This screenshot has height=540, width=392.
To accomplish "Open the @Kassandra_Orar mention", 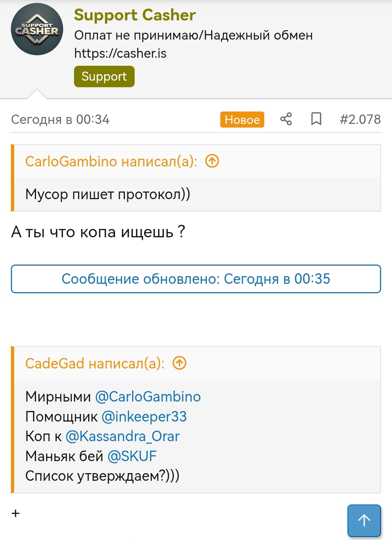I will [x=123, y=436].
